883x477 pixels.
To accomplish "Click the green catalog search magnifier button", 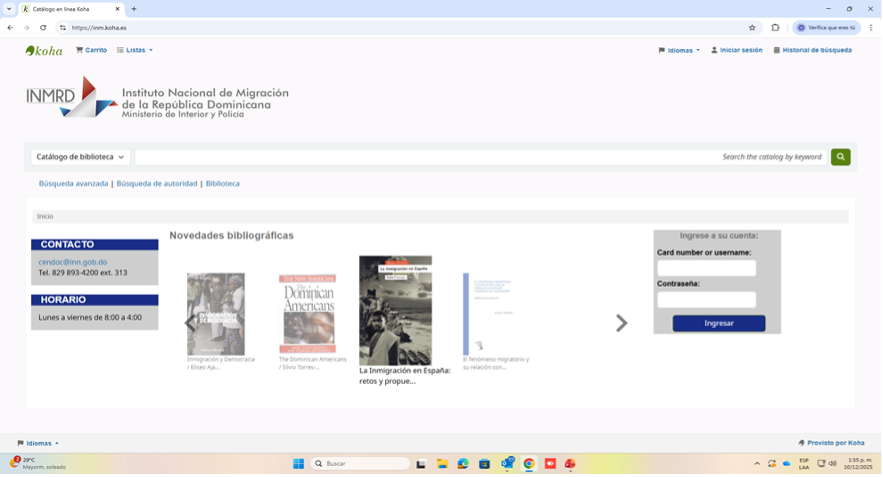I will [x=840, y=157].
